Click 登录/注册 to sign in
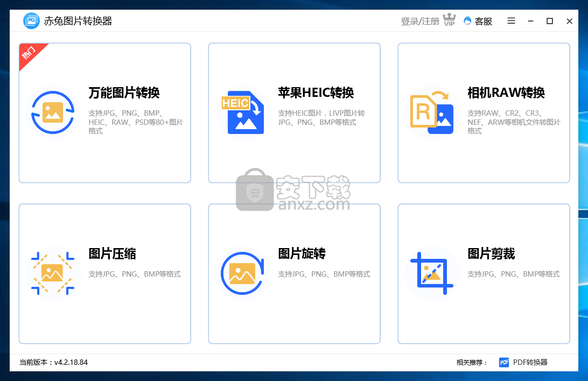This screenshot has width=588, height=381. (420, 22)
